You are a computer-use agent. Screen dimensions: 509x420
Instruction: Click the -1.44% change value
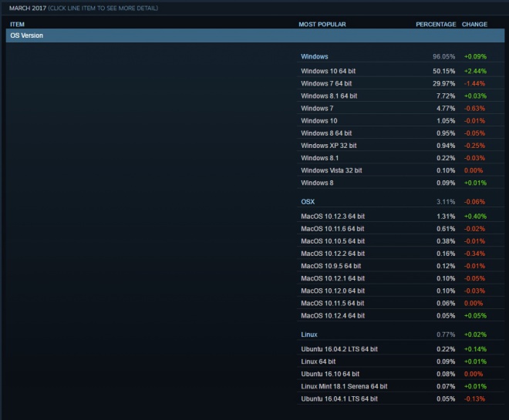pos(474,83)
